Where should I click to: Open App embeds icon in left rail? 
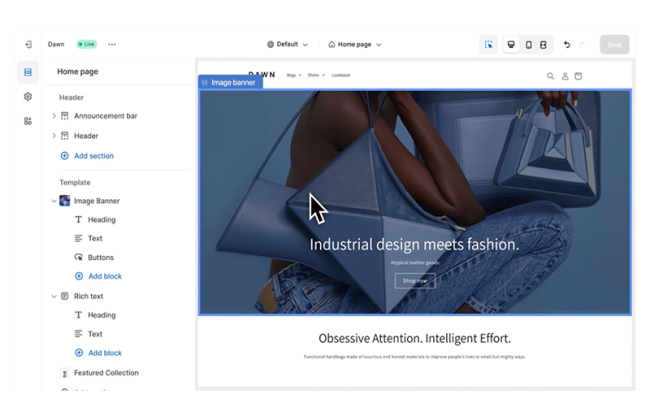tap(28, 121)
